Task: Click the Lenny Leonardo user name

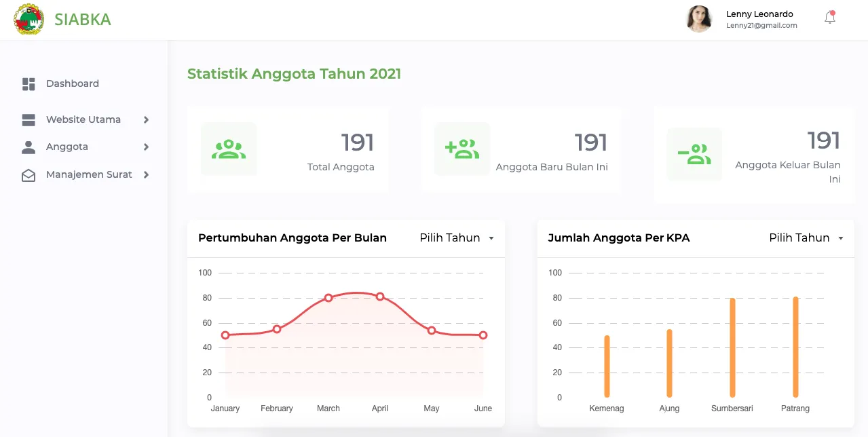Action: pos(759,14)
